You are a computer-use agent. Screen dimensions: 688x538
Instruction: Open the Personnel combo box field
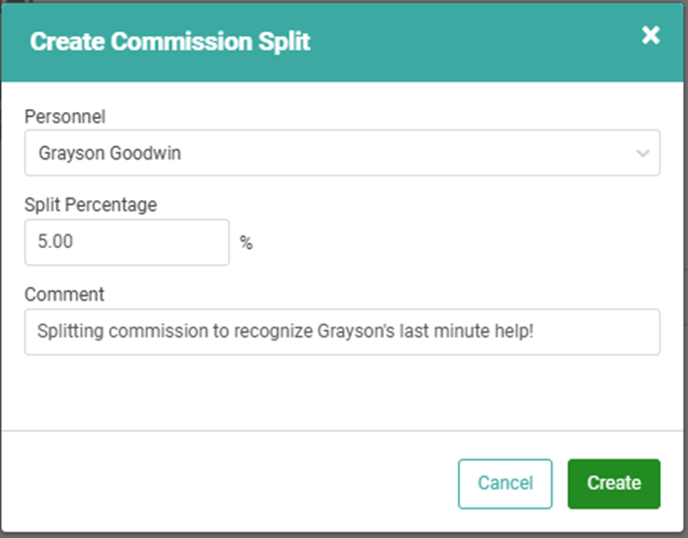click(340, 153)
